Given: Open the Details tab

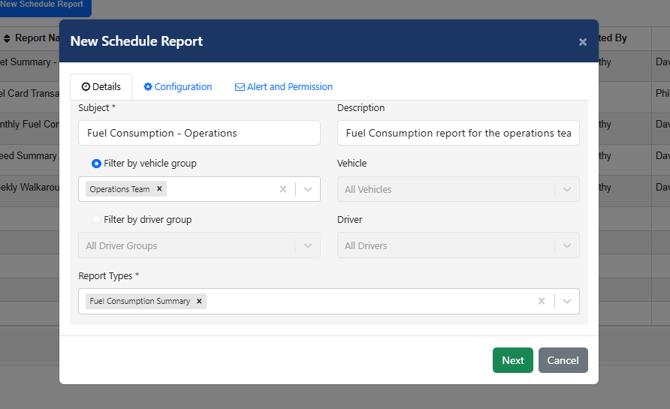Looking at the screenshot, I should 101,87.
